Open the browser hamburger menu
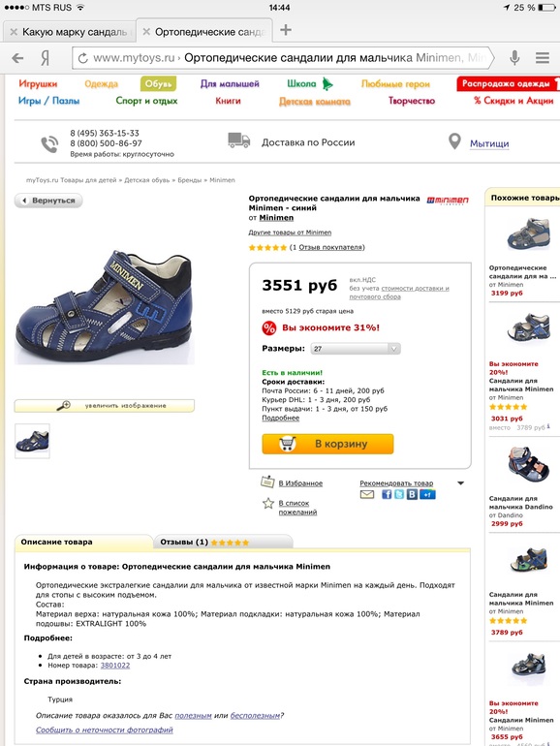The image size is (560, 746). (x=543, y=57)
